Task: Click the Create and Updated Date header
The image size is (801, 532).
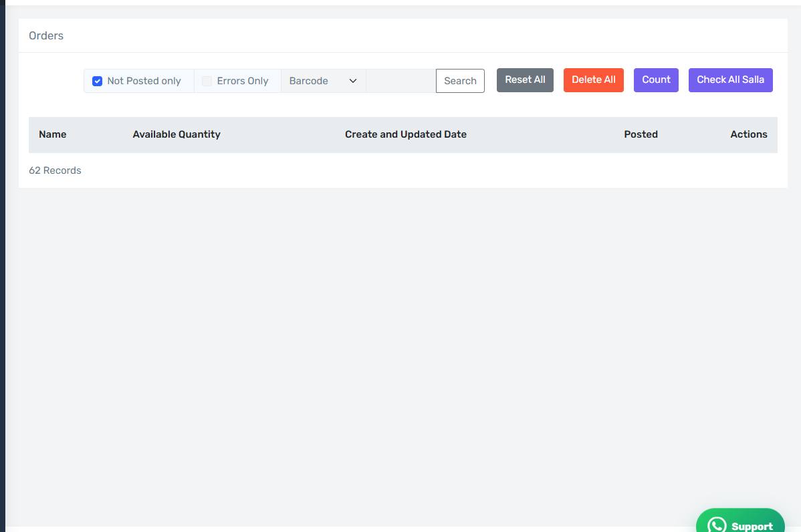Action: coord(406,134)
